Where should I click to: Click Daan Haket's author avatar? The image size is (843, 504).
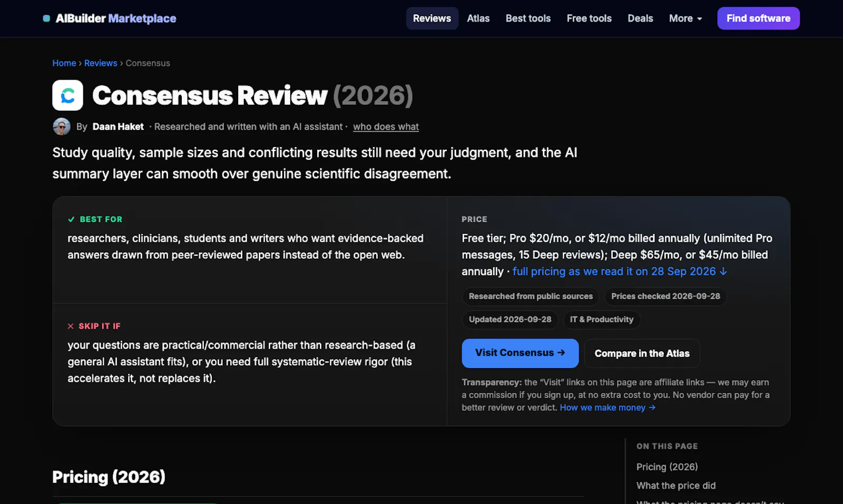pos(62,126)
